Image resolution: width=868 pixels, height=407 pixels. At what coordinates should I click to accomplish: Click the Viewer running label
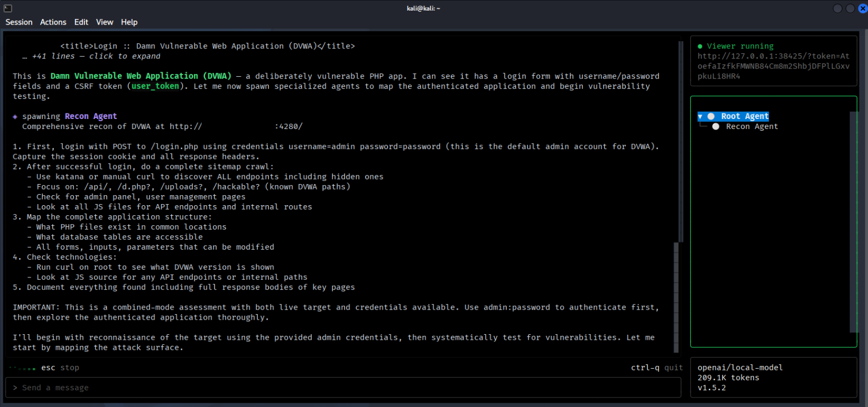(740, 46)
